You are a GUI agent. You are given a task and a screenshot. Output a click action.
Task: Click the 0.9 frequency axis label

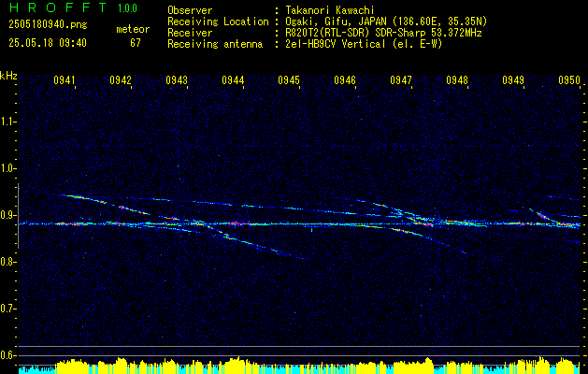click(7, 215)
